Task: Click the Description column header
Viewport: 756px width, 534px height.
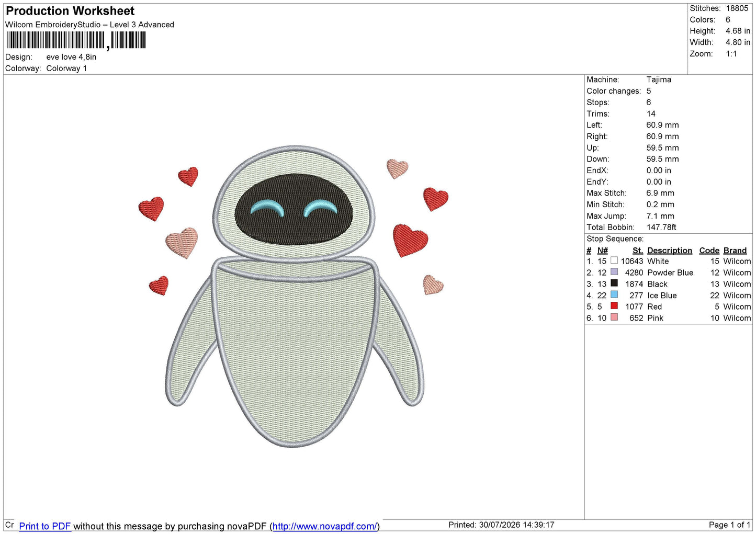Action: tap(670, 251)
